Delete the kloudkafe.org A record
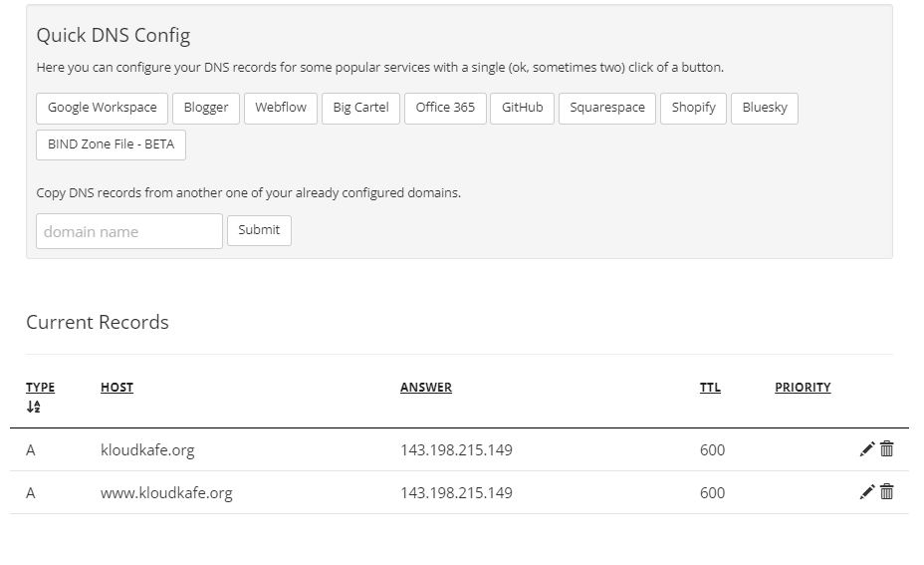The width and height of the screenshot is (924, 565). 887,449
